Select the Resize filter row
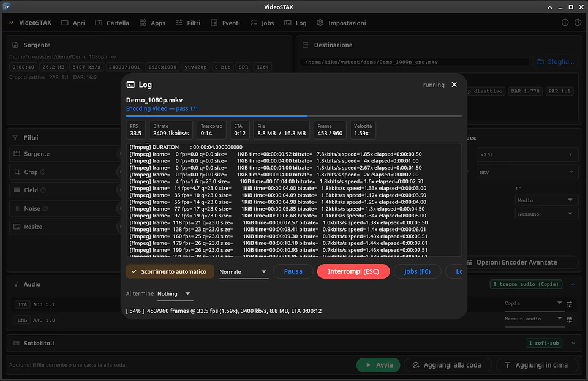Image resolution: width=588 pixels, height=381 pixels. (66, 227)
